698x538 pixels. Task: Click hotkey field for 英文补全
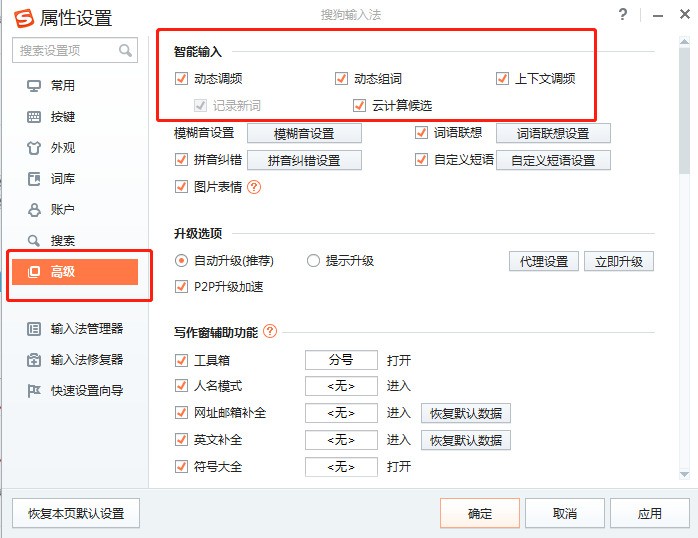coord(341,440)
